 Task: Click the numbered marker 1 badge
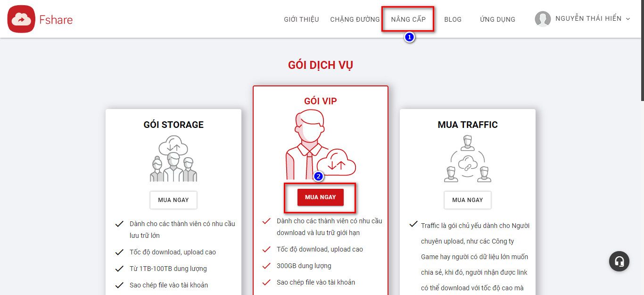409,37
